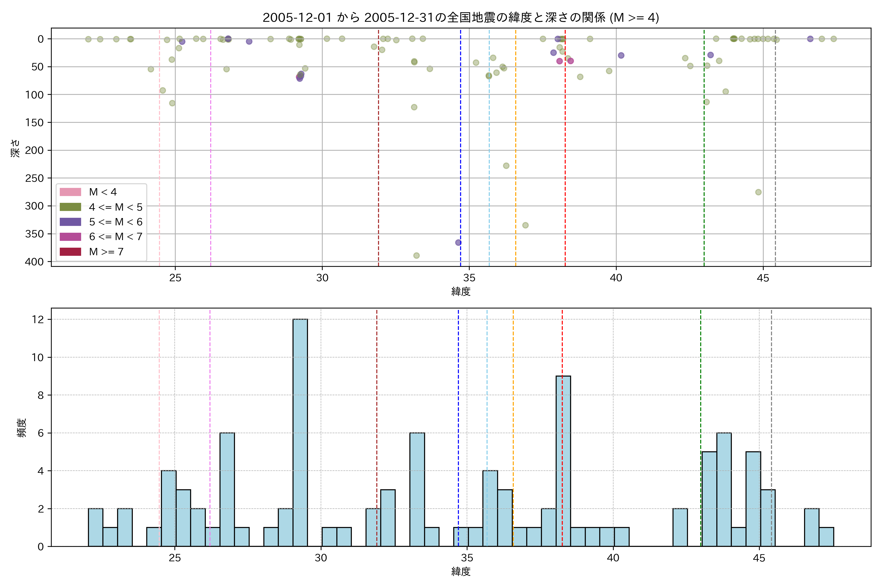Click the dark red M >= 7 legend swatch
882x588 pixels.
70,252
